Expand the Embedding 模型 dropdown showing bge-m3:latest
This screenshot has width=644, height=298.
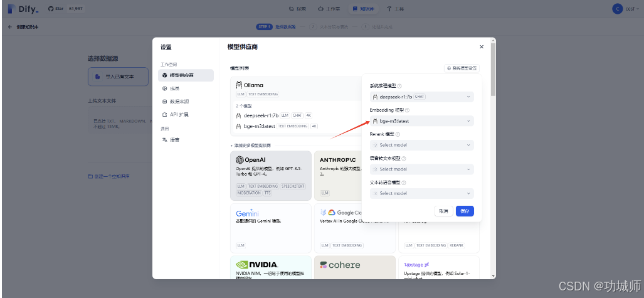point(422,121)
